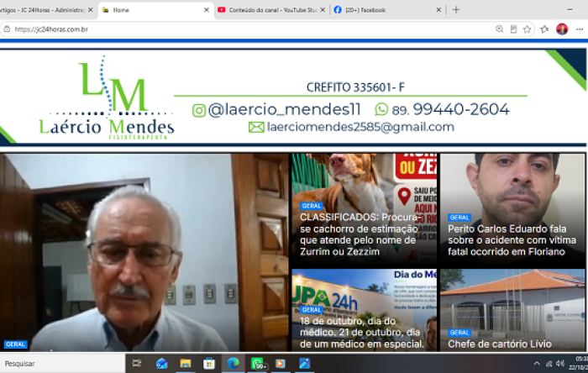Click the Edge browser taskbar icon
The image size is (588, 373).
(234, 363)
